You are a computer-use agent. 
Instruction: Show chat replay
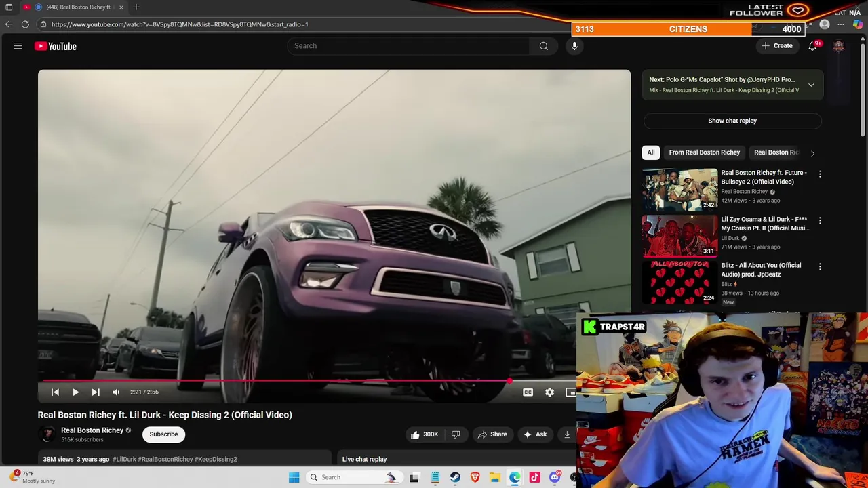pyautogui.click(x=732, y=121)
